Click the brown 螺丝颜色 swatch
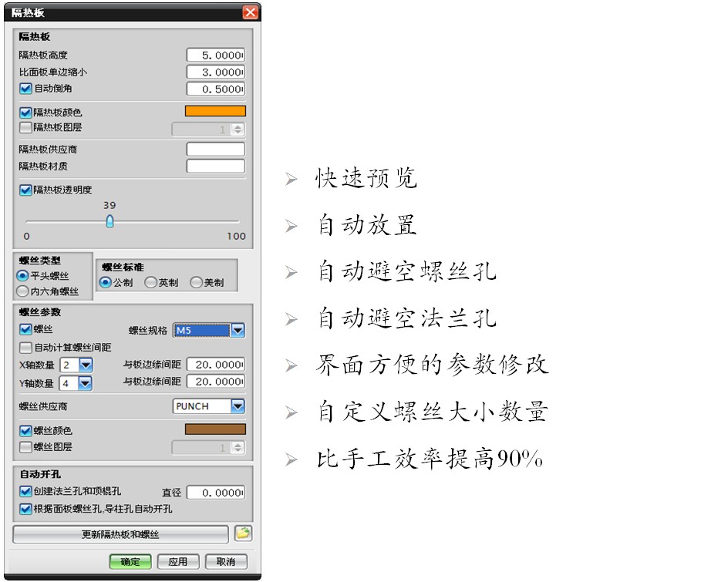Screen dimensions: 728x582 (215, 429)
